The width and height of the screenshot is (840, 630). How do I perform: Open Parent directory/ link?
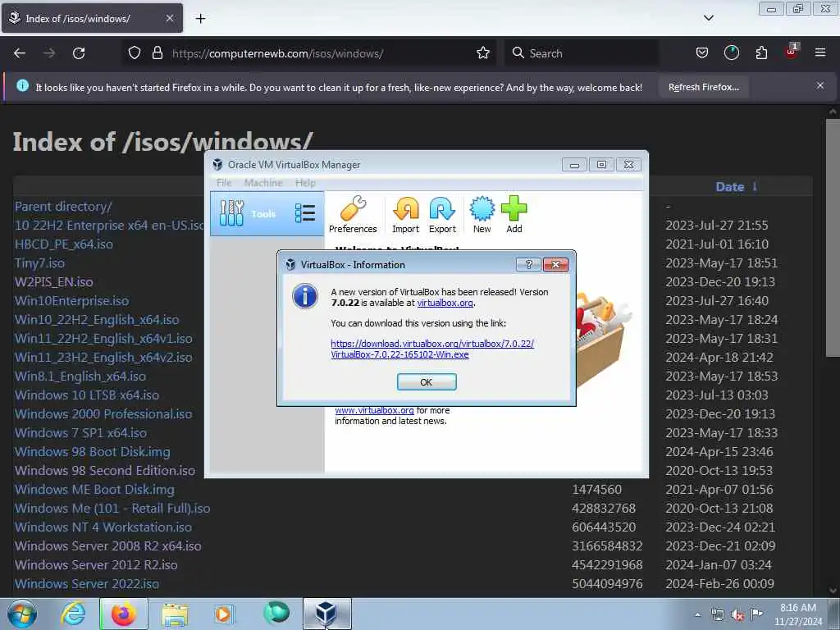(x=63, y=206)
